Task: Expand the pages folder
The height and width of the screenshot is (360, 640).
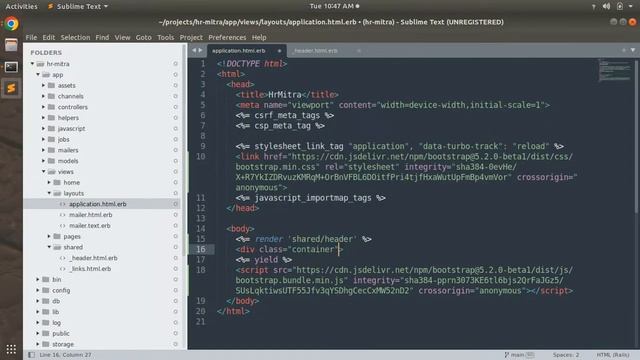Action: [x=49, y=236]
